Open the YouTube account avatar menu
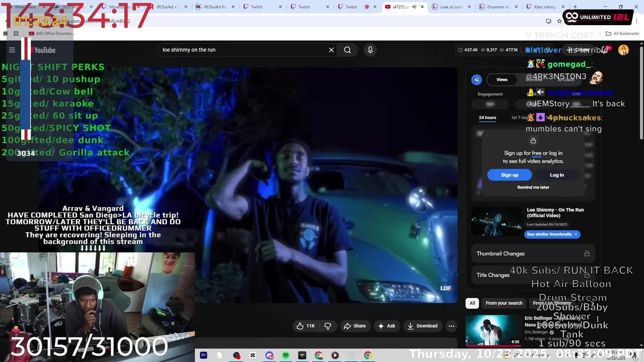644x362 pixels. [623, 50]
